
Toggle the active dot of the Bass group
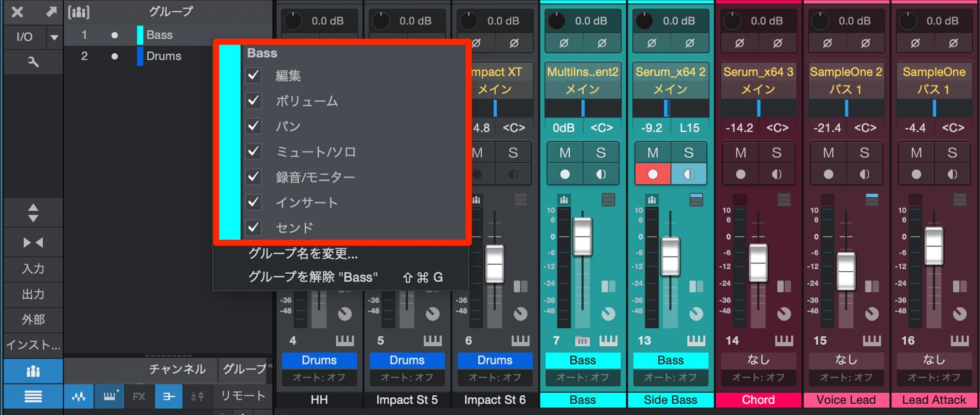pos(115,35)
